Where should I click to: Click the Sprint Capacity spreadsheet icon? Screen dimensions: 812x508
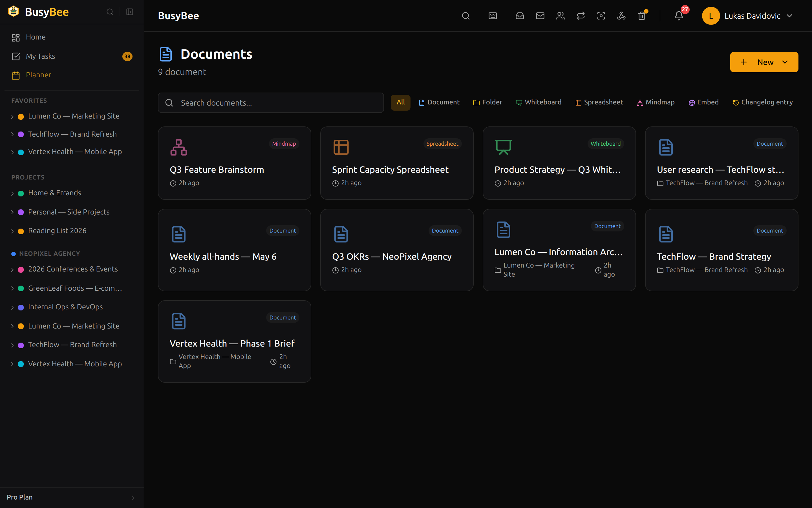(x=341, y=147)
